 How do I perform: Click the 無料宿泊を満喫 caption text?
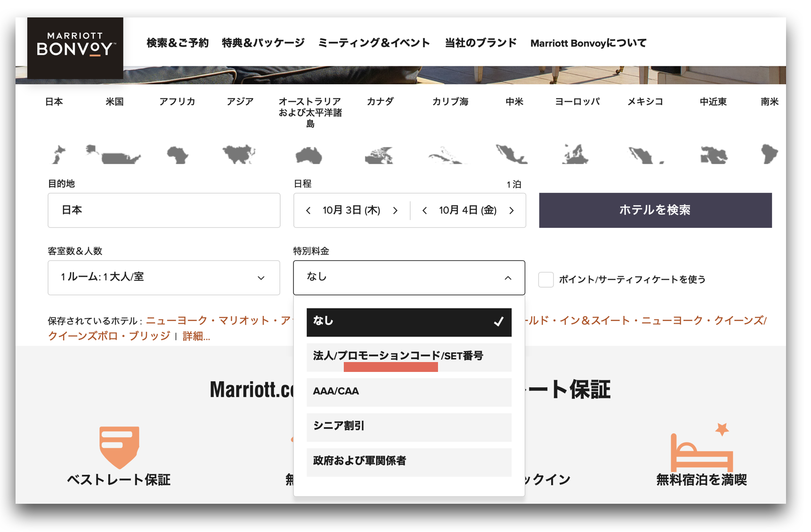click(x=702, y=480)
